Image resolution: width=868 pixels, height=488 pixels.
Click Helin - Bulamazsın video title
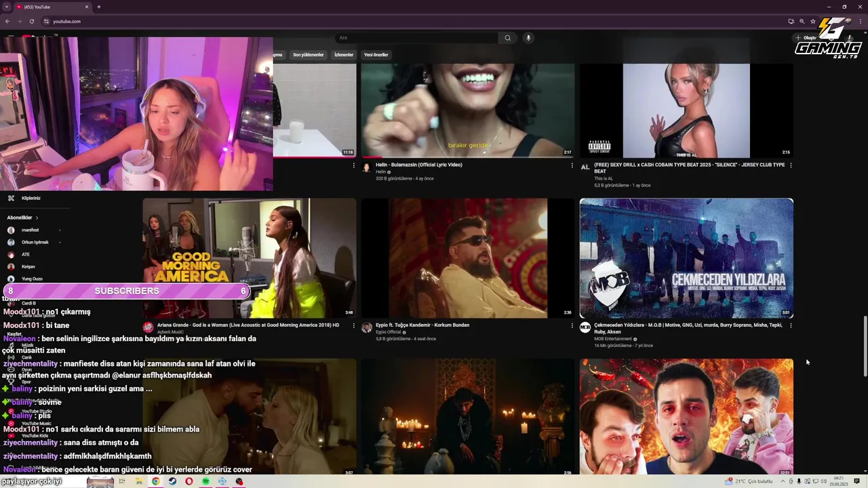click(x=419, y=165)
